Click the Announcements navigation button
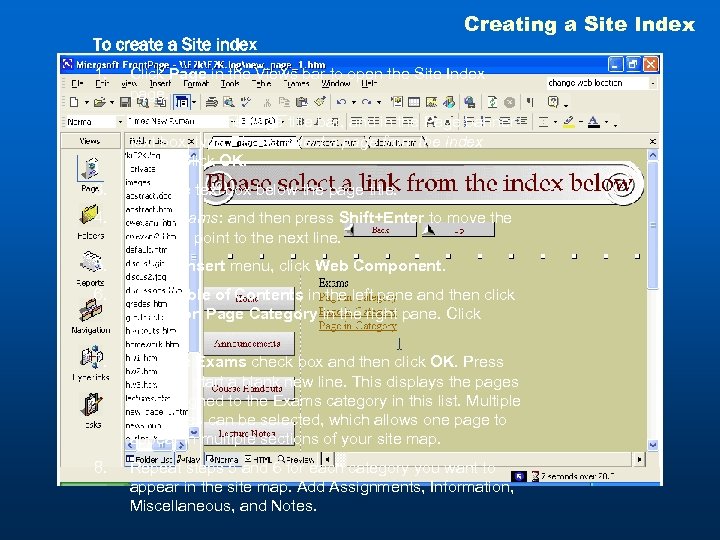The image size is (720, 540). (248, 343)
